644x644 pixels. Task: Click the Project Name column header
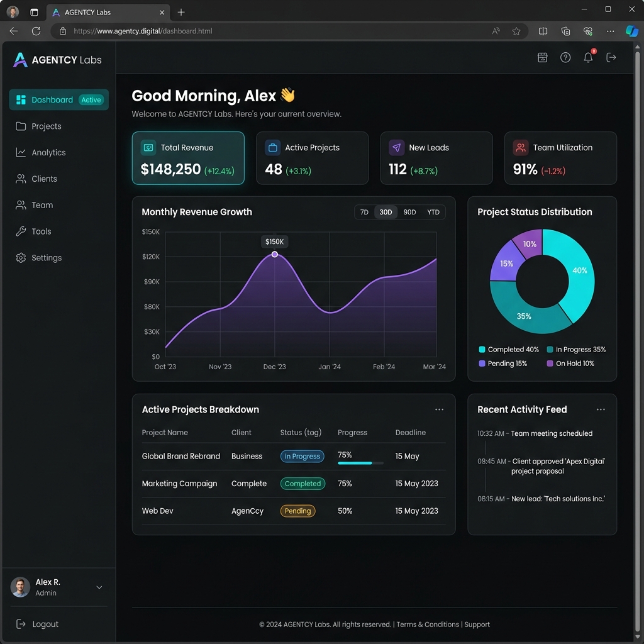tap(165, 433)
